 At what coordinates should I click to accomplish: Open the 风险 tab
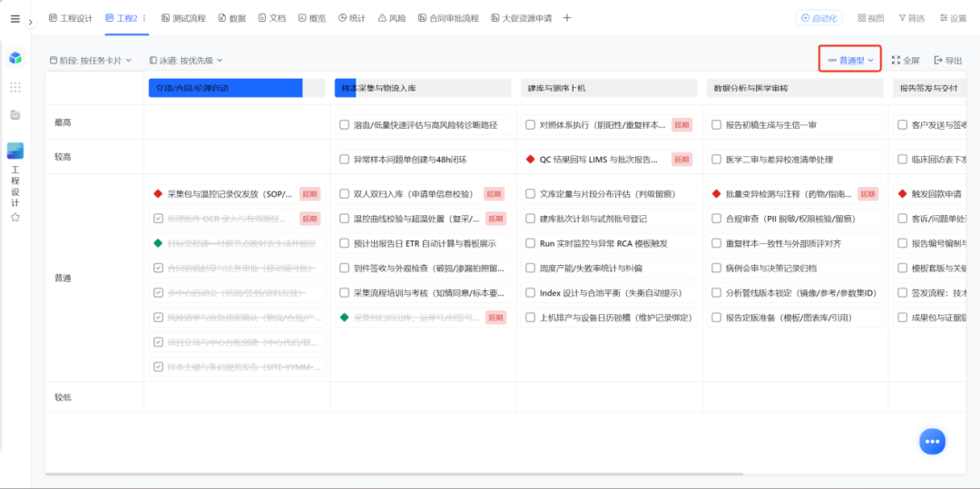pos(392,18)
